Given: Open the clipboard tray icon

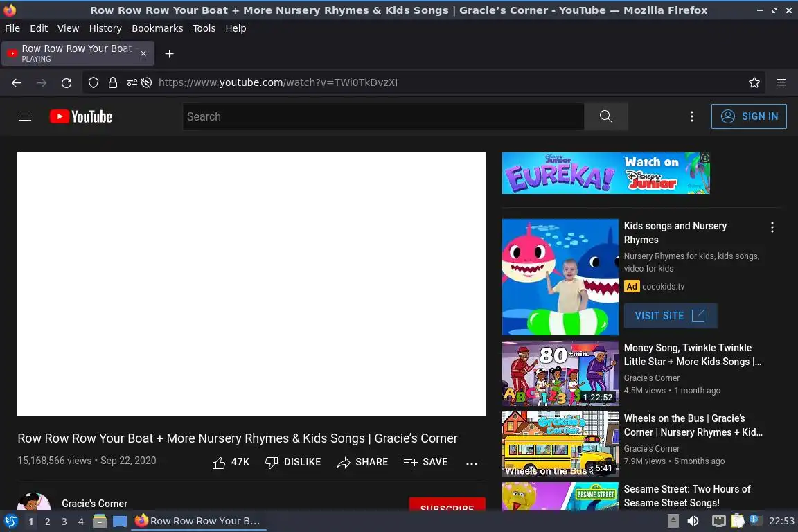Looking at the screenshot, I should click(x=738, y=522).
